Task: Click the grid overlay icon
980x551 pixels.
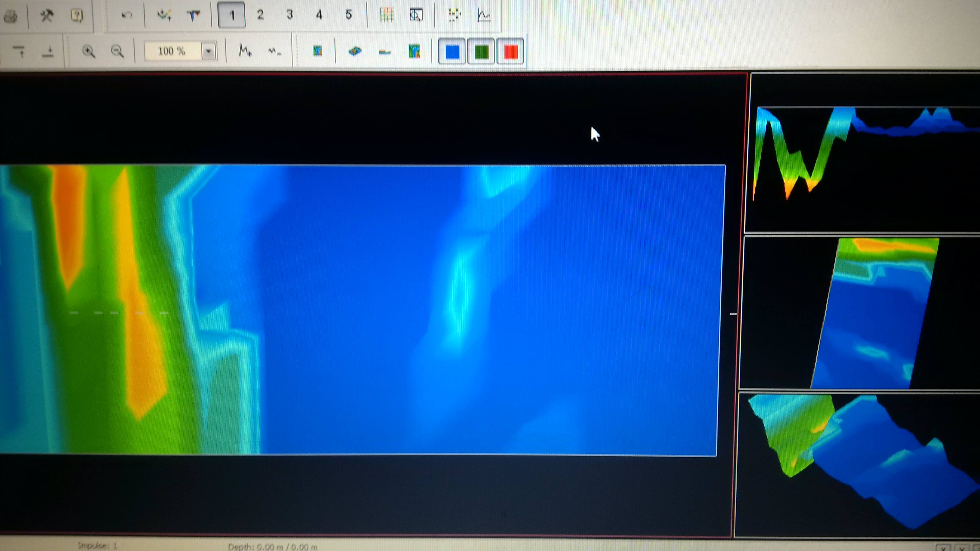Action: [387, 15]
